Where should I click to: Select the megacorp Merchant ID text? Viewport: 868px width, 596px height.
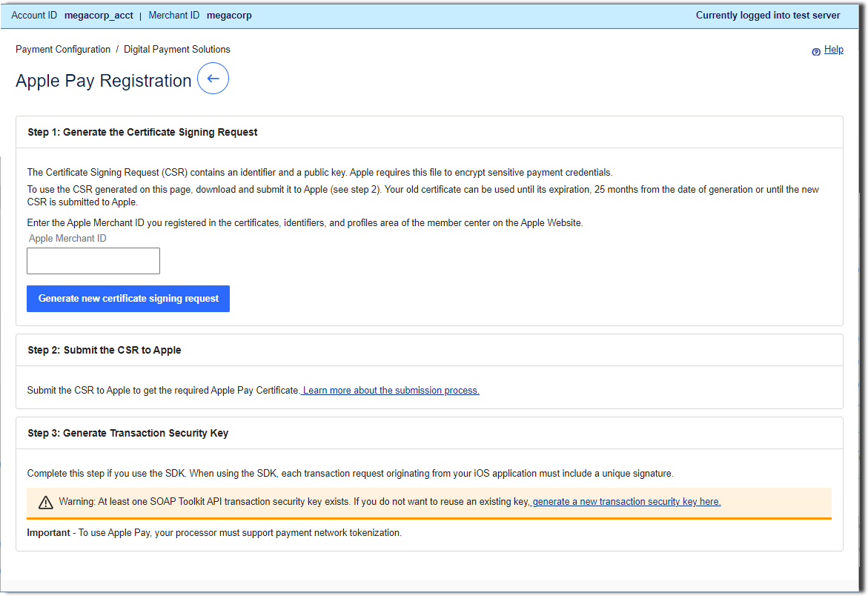click(x=229, y=15)
